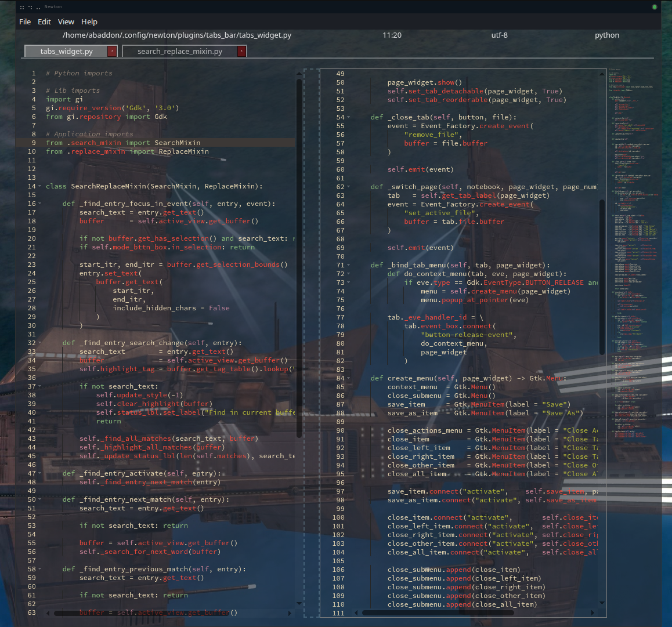Open the View menu
Screen dimensions: 672x627
coord(66,21)
